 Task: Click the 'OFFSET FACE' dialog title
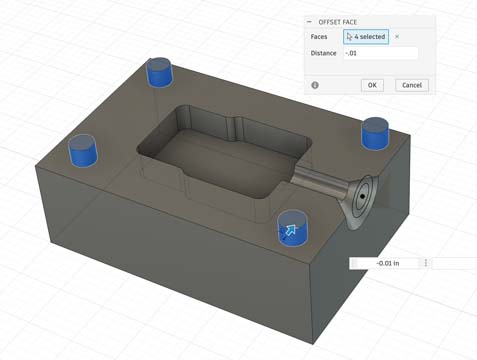pos(337,22)
